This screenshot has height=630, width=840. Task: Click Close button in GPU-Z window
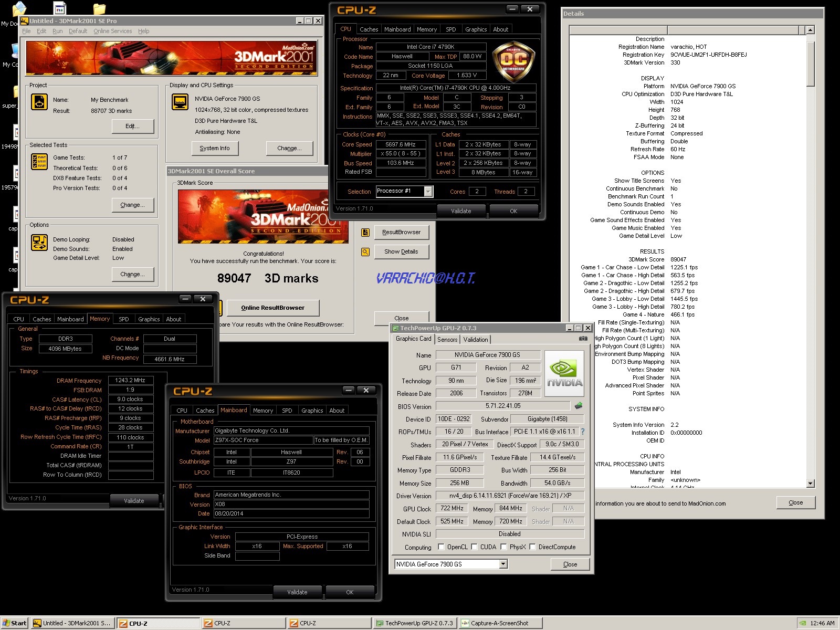(x=570, y=564)
